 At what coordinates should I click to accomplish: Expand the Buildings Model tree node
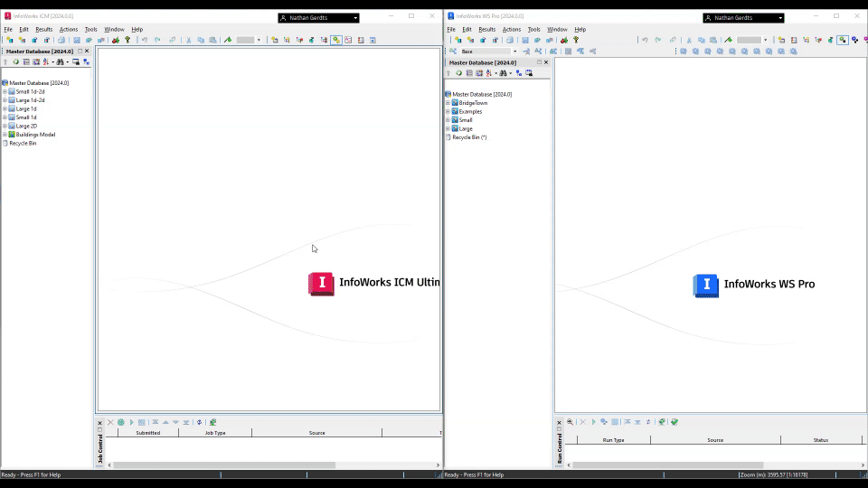click(x=5, y=135)
